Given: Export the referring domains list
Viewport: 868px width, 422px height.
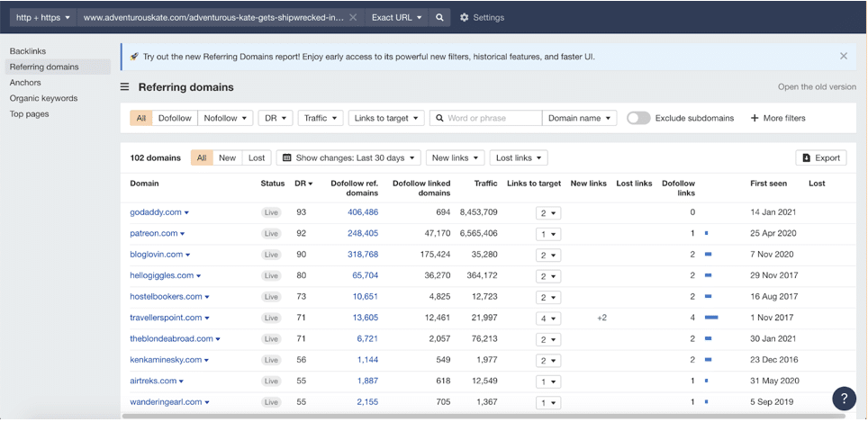Looking at the screenshot, I should tap(820, 157).
